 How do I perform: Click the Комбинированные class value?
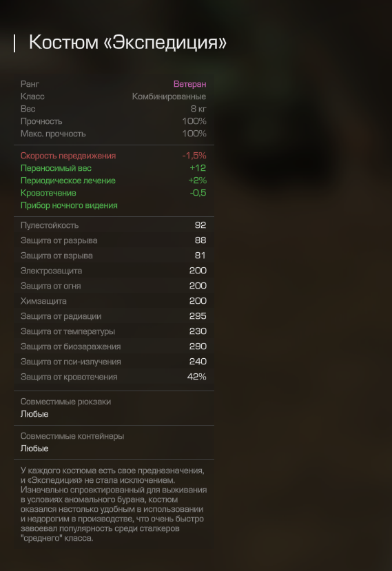click(x=169, y=96)
